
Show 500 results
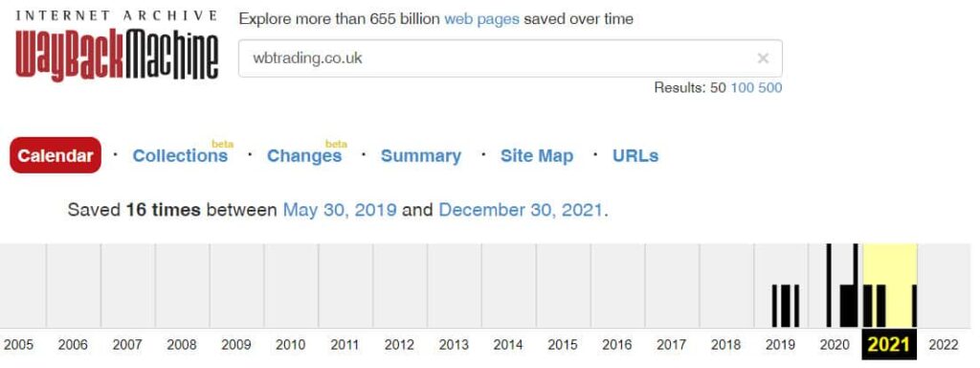770,87
